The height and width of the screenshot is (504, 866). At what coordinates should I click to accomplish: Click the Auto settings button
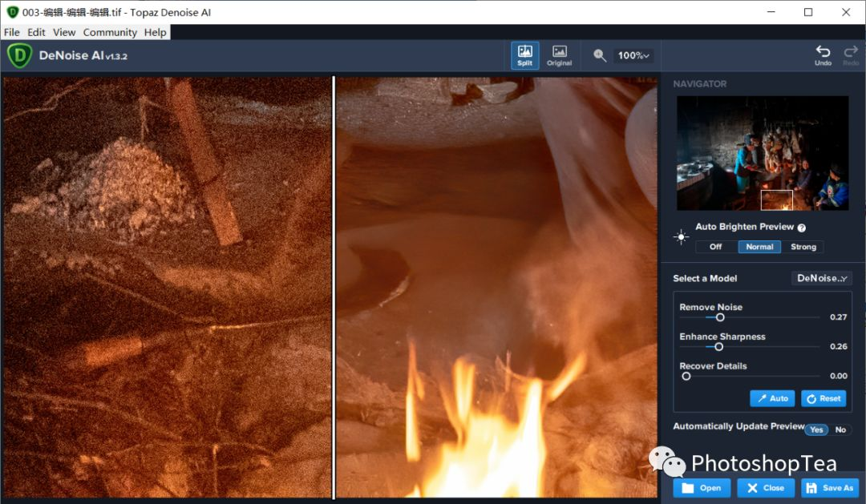click(x=772, y=398)
